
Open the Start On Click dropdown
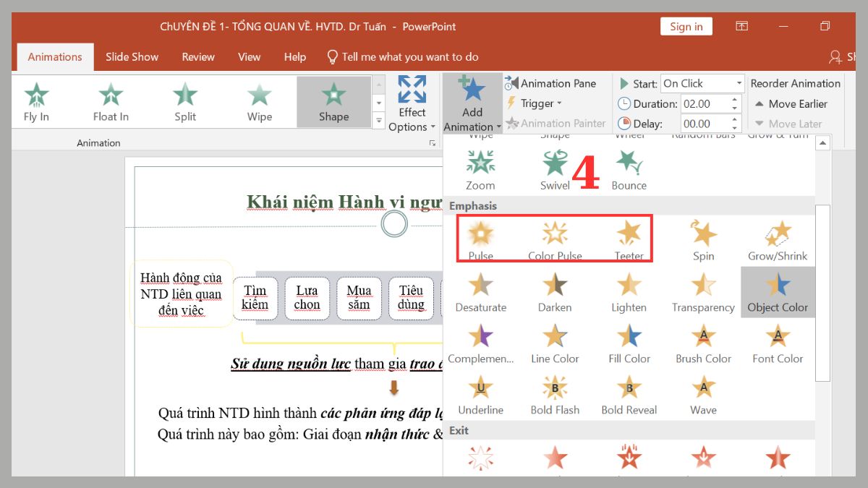(738, 83)
